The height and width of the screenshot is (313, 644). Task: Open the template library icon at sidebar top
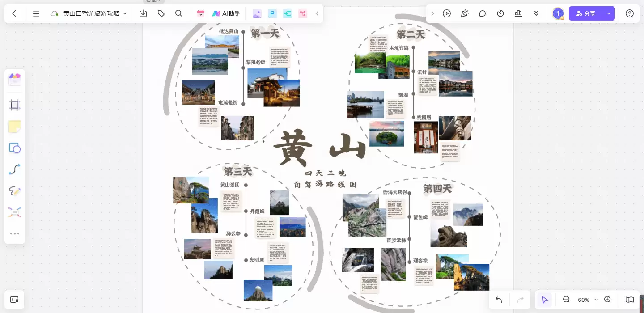tap(15, 80)
